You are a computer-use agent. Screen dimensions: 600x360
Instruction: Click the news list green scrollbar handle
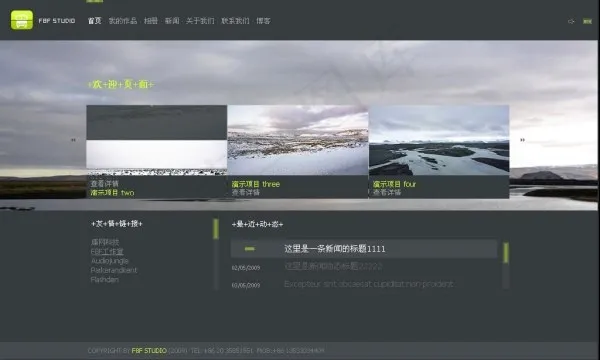tap(506, 253)
